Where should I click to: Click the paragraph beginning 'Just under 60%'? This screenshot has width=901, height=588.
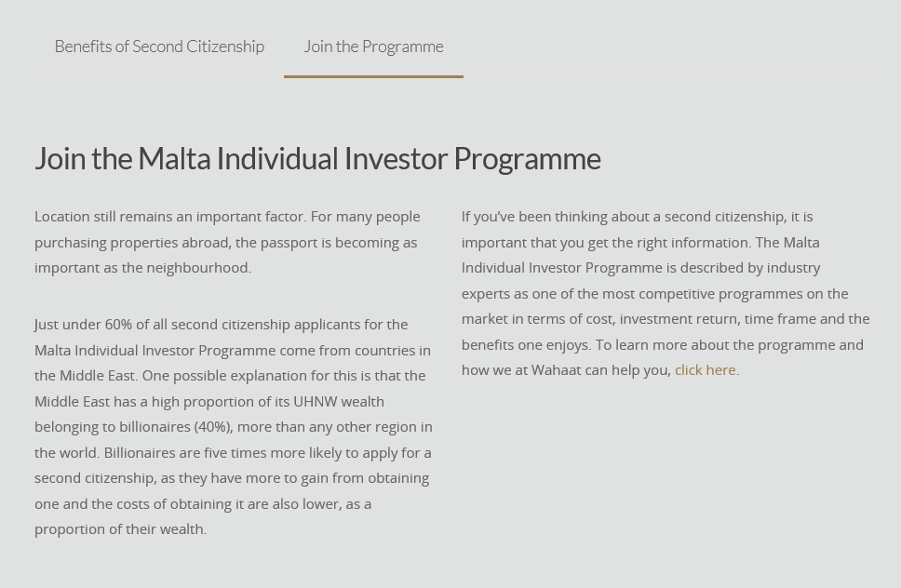[x=234, y=427]
